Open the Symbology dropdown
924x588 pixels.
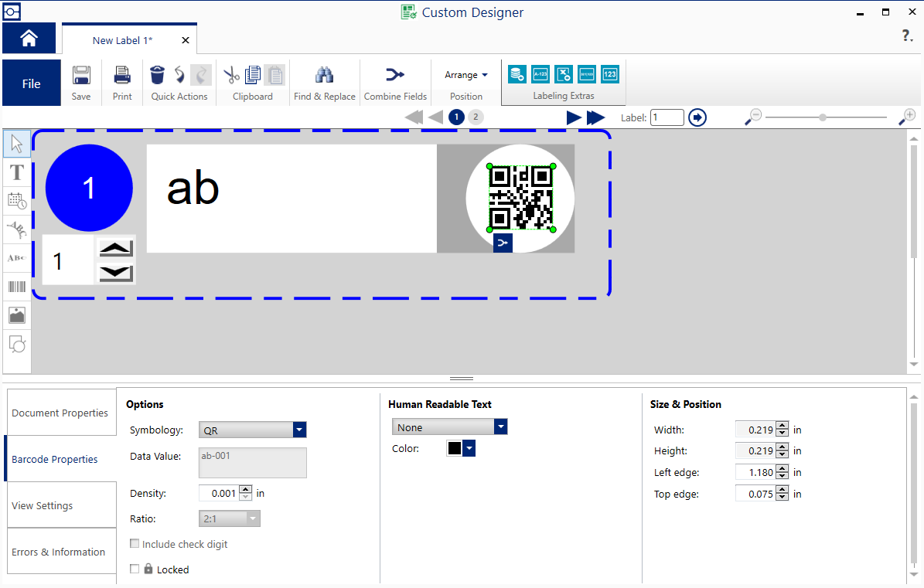point(300,430)
